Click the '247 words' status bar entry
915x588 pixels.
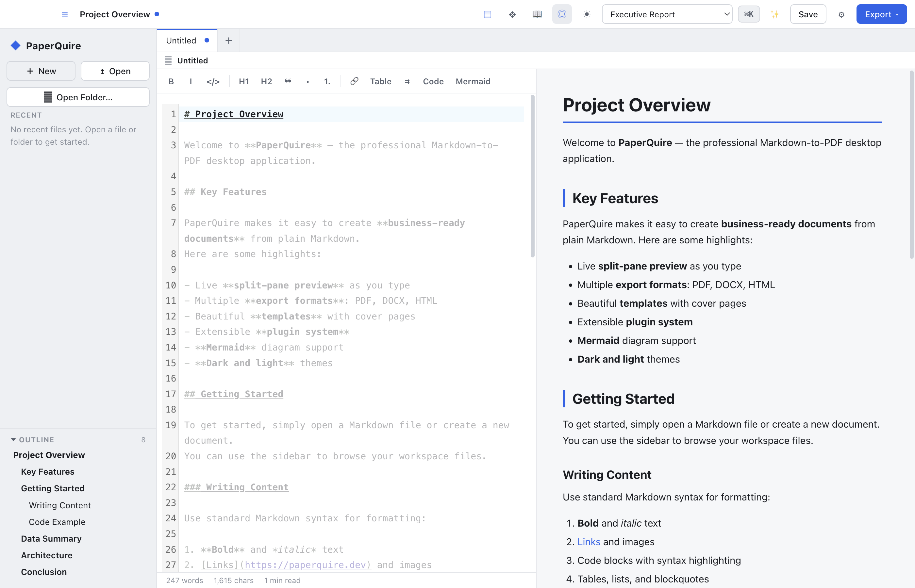[184, 580]
